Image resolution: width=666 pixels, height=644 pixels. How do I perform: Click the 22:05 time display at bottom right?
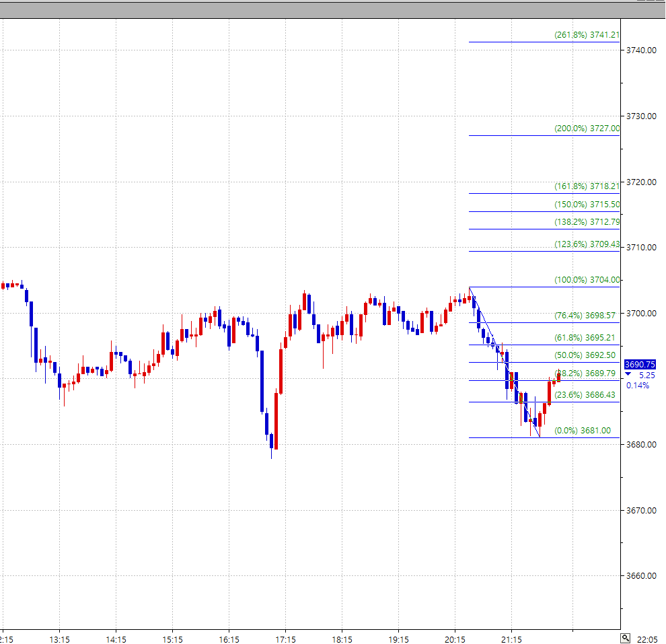[x=646, y=638]
